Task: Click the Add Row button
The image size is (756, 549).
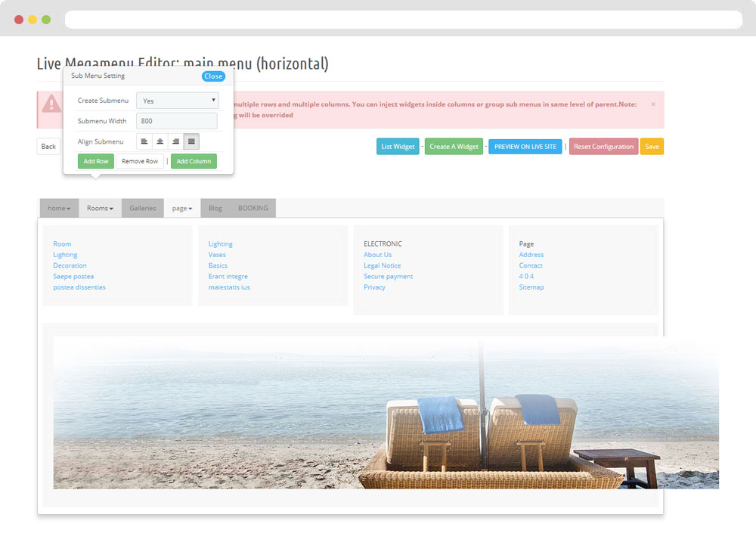Action: tap(96, 161)
